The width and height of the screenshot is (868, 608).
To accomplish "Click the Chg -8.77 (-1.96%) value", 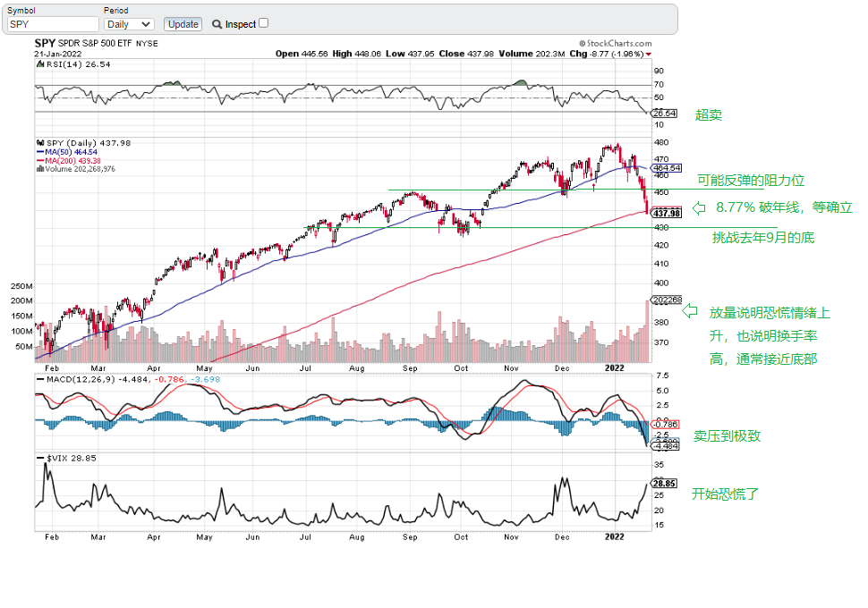I will coord(607,54).
